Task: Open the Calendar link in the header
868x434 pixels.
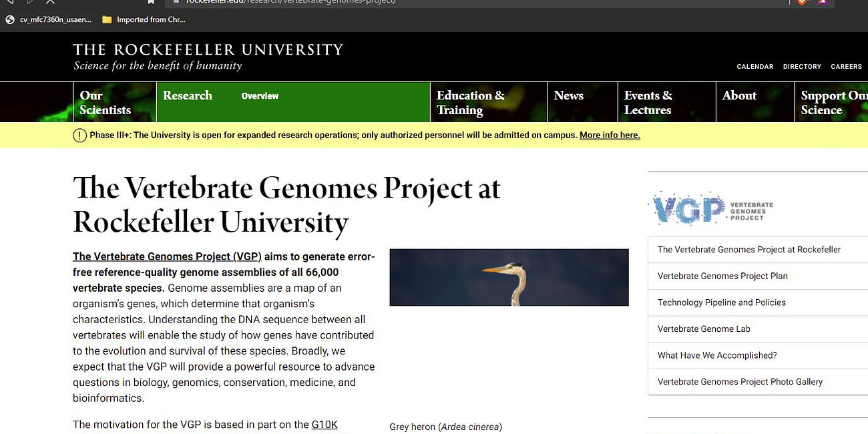Action: click(x=754, y=67)
